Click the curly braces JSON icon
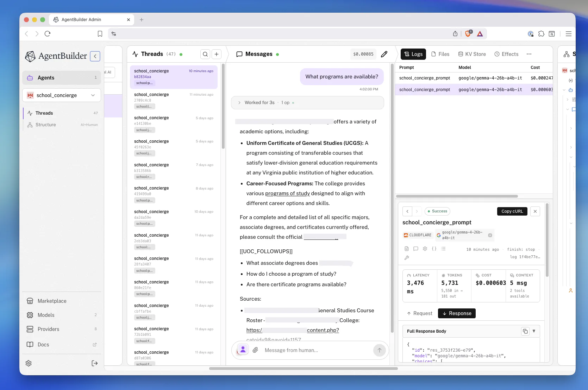The image size is (588, 390). (434, 249)
